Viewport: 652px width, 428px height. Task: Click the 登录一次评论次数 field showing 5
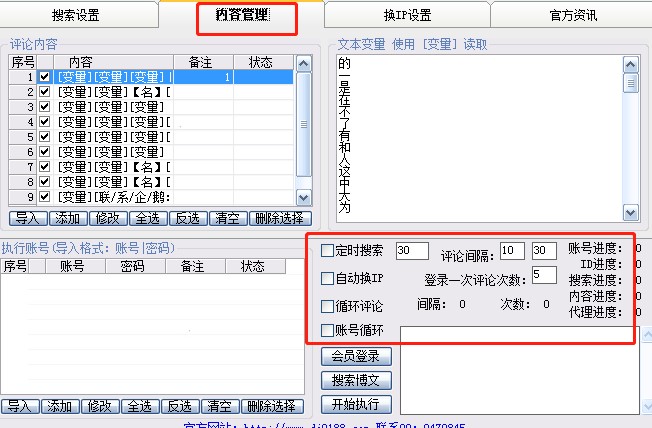[x=544, y=275]
